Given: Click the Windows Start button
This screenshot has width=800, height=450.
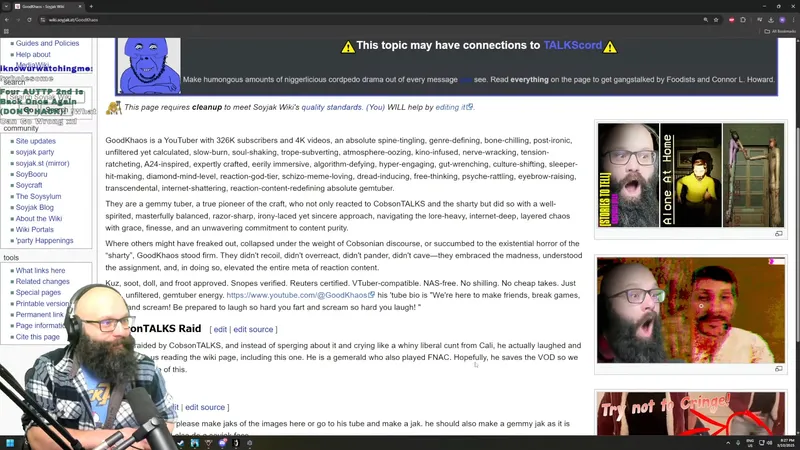Looking at the screenshot, I should point(9,442).
